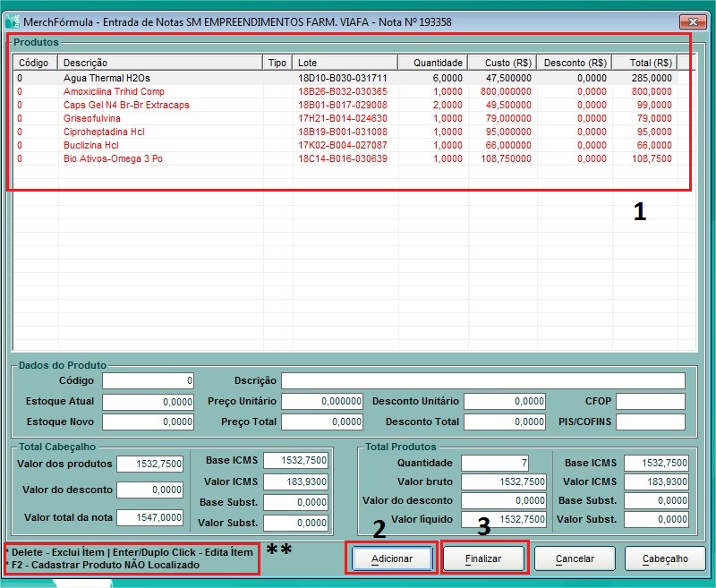Click the MerchFórmula app icon in title bar
The width and height of the screenshot is (716, 588).
(13, 21)
